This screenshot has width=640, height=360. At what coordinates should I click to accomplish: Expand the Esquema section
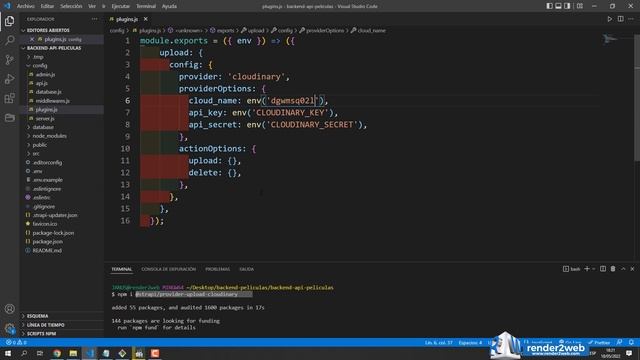click(x=37, y=316)
